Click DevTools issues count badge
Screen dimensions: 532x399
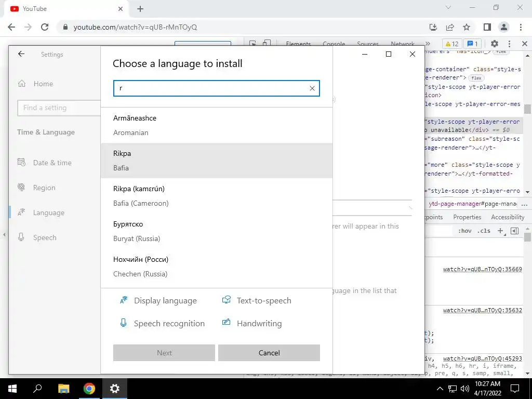click(473, 44)
